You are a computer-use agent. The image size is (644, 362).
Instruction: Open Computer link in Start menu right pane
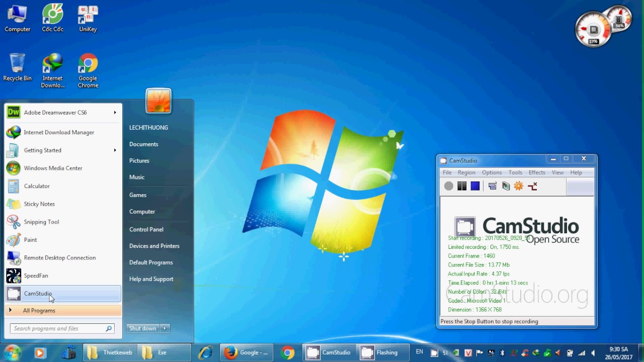142,212
